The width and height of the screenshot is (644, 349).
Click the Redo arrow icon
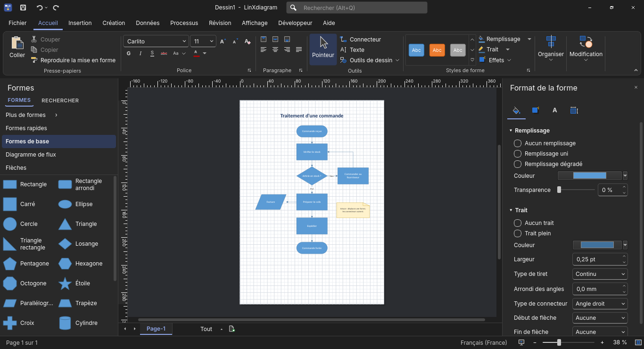click(56, 8)
